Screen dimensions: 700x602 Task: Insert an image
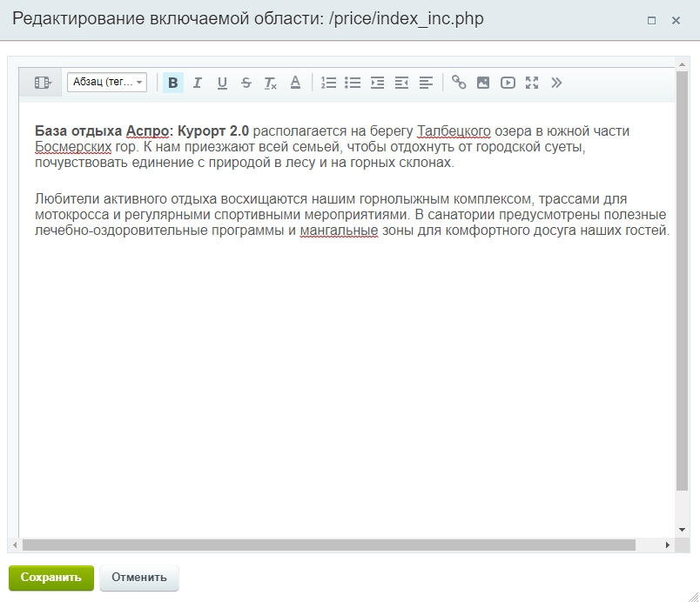tap(483, 83)
